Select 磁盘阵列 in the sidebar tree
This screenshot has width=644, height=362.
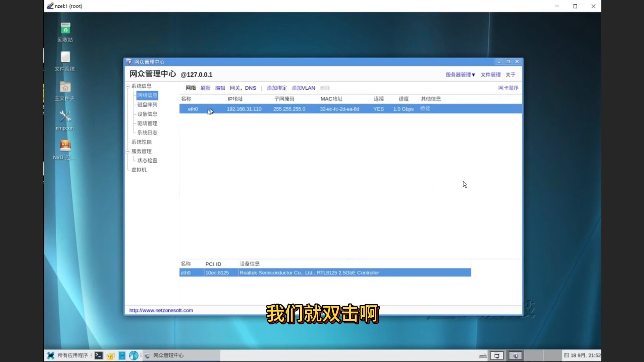pyautogui.click(x=147, y=105)
